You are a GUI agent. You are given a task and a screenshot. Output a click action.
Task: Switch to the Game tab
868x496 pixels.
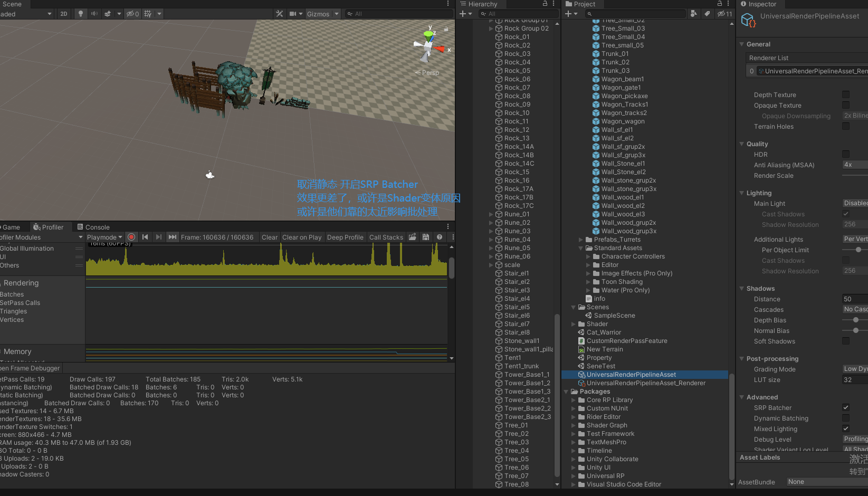tap(11, 227)
